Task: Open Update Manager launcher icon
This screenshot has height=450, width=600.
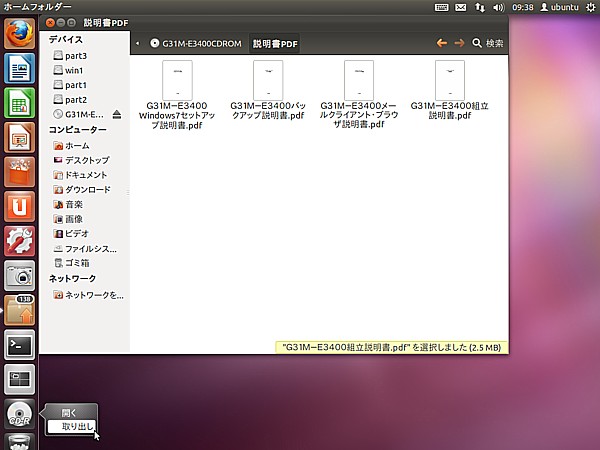Action: [19, 310]
